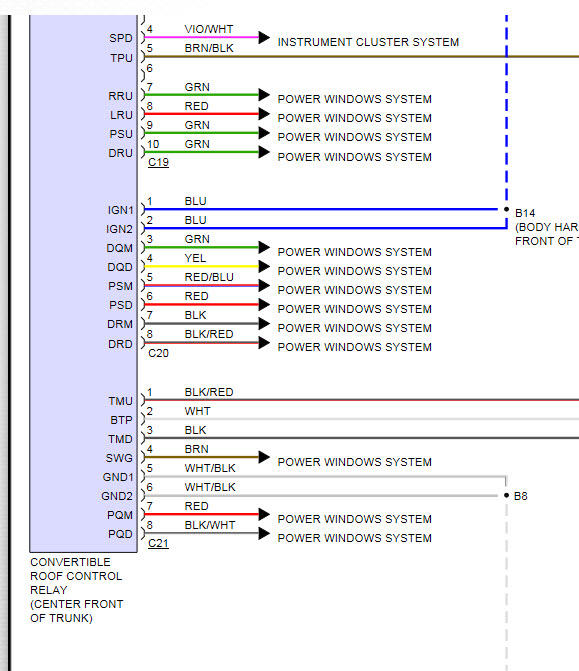The height and width of the screenshot is (671, 579).
Task: Select the BRN wire label on SWG
Action: click(x=196, y=449)
